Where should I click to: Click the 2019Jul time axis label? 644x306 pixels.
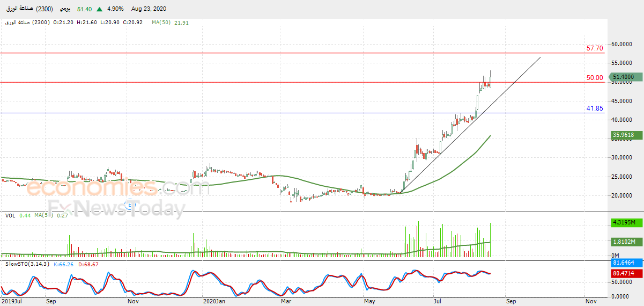[11, 302]
